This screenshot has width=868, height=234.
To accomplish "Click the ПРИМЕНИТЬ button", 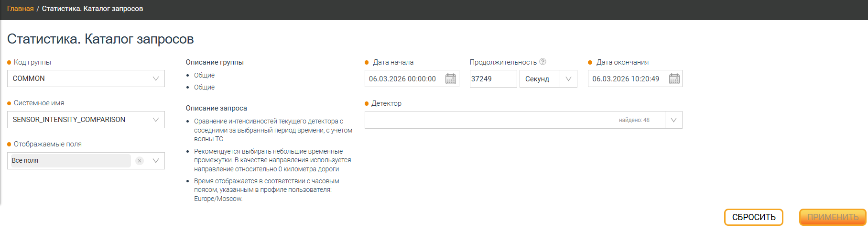I will click(833, 217).
